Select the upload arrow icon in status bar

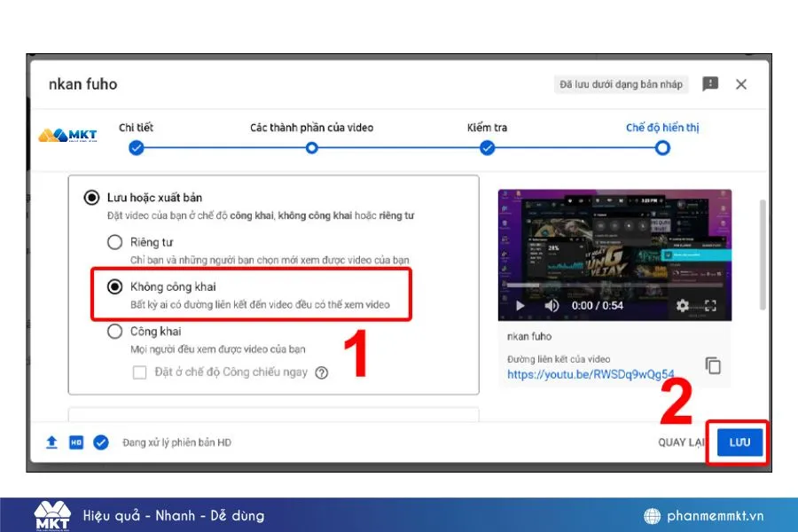(x=51, y=442)
